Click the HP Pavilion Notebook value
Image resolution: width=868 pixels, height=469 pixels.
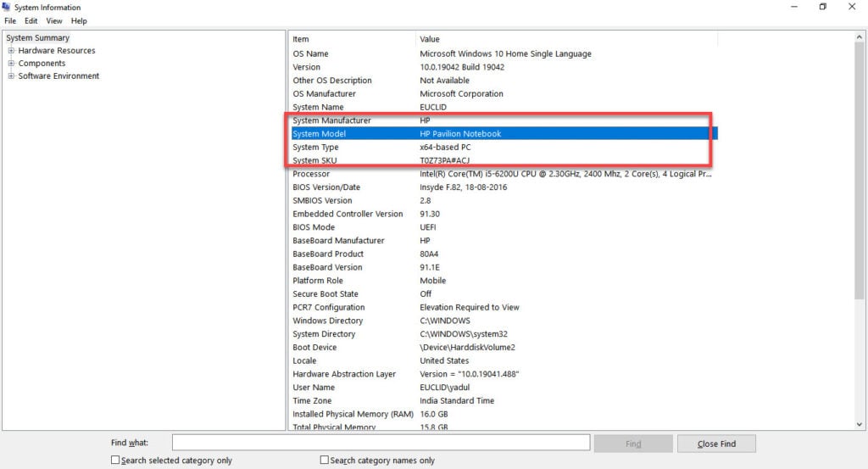pyautogui.click(x=460, y=133)
